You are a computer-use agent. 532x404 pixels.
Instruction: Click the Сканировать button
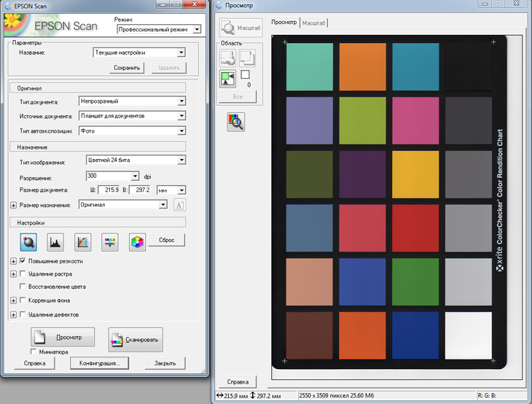click(x=136, y=340)
